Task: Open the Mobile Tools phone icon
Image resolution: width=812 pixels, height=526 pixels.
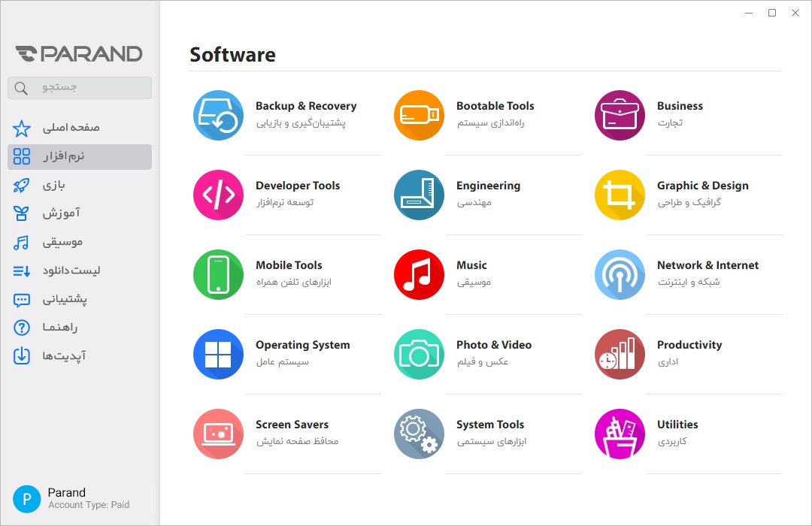Action: point(218,275)
